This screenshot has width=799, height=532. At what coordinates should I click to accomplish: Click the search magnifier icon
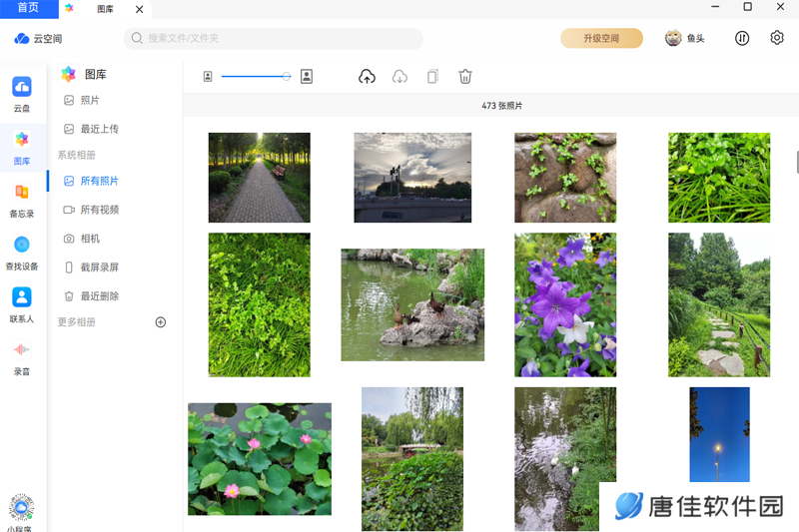coord(137,38)
